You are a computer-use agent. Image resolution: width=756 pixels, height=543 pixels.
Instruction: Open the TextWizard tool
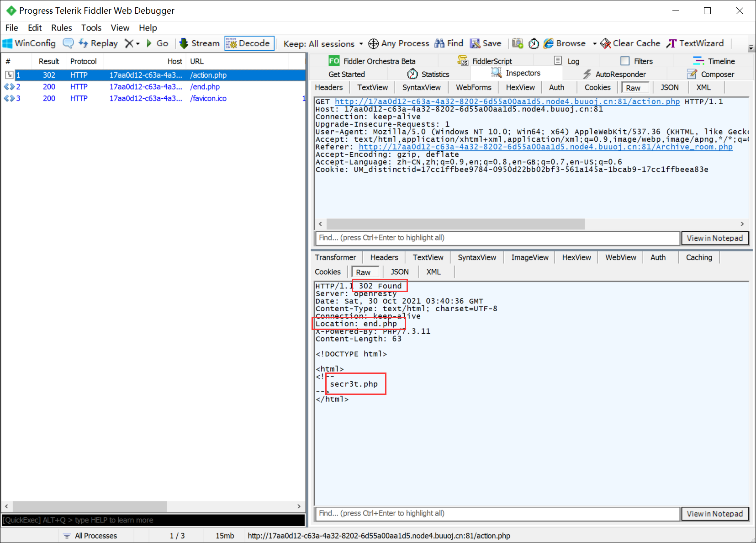coord(695,43)
